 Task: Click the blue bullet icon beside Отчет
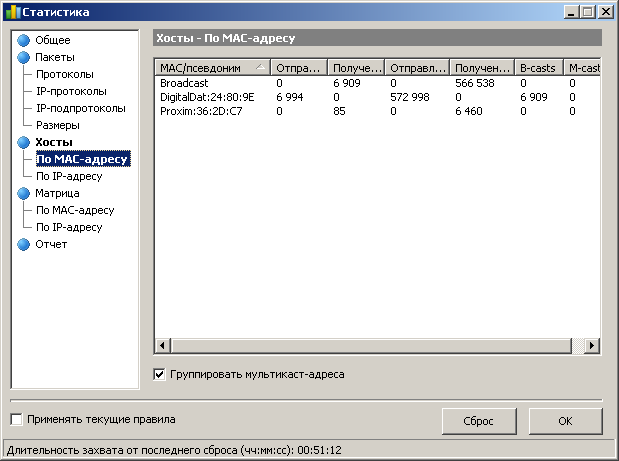coord(24,244)
